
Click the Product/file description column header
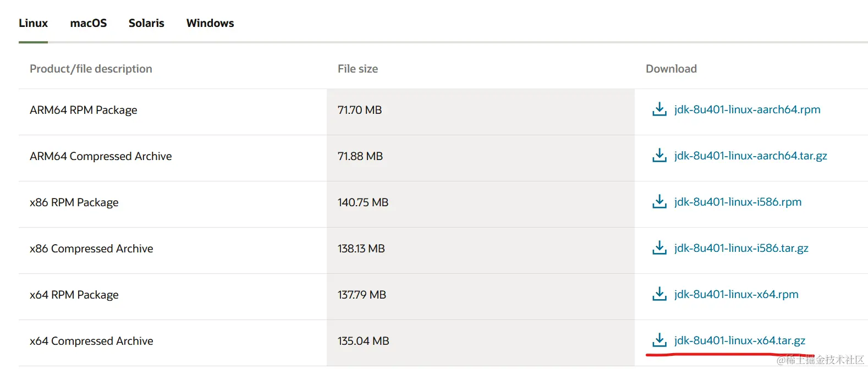(91, 69)
